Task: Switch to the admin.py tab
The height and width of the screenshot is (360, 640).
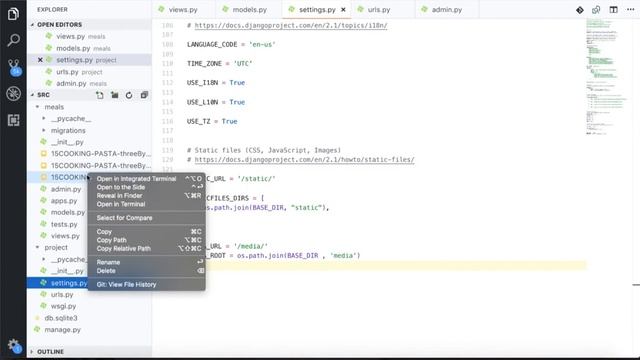Action: (x=447, y=9)
